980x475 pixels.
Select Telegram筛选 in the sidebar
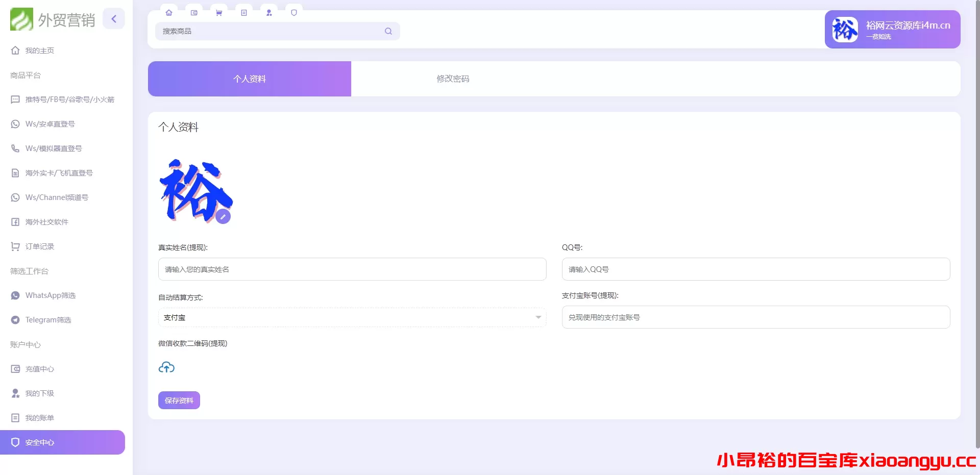point(48,320)
